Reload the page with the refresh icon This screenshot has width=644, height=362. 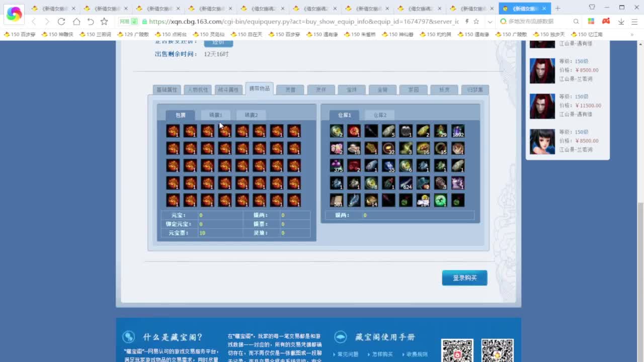pos(61,22)
